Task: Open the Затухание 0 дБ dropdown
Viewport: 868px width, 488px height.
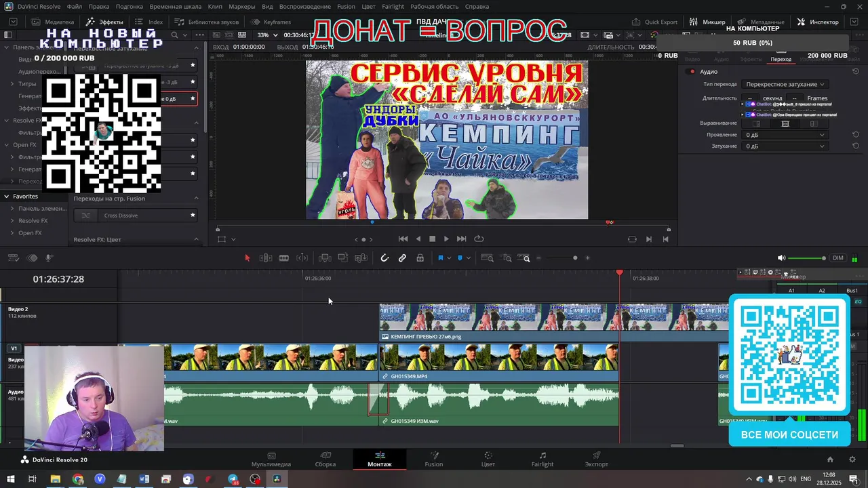Action: tap(784, 146)
